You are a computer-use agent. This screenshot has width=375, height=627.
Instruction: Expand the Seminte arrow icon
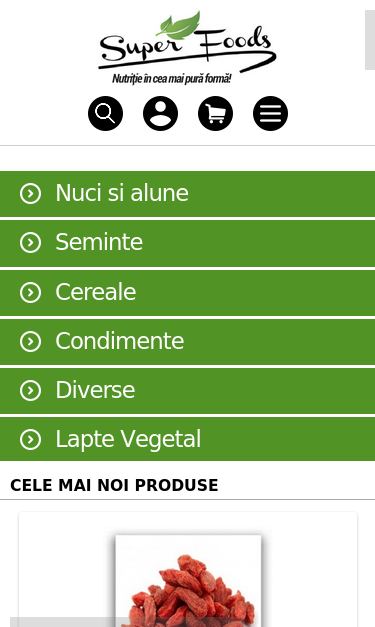30,243
